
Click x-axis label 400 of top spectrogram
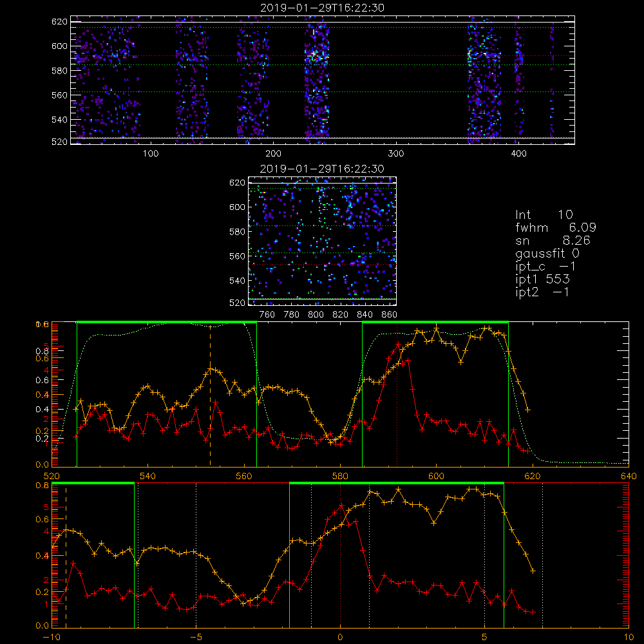(518, 154)
